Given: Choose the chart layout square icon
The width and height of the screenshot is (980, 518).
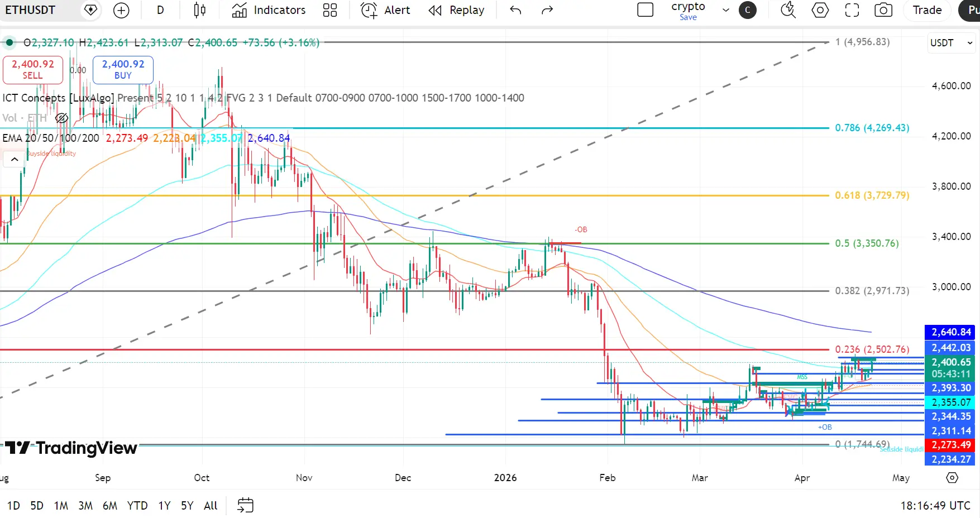Looking at the screenshot, I should [646, 10].
